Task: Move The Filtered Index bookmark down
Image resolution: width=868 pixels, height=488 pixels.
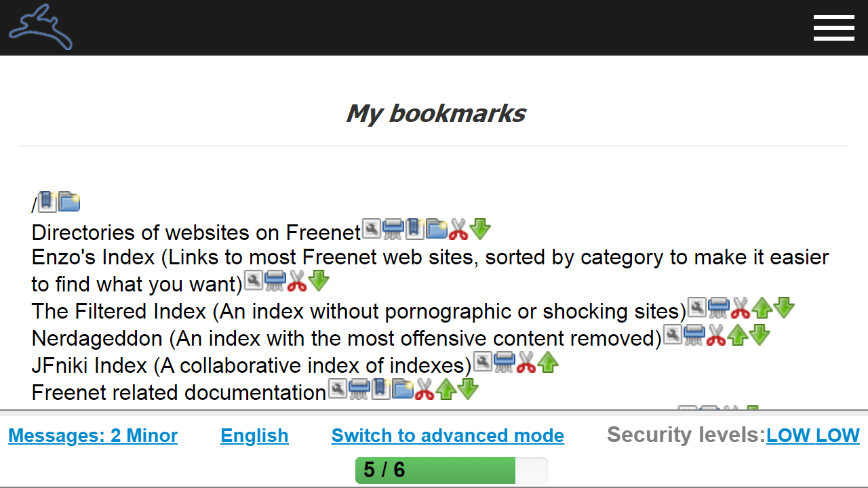Action: pos(784,307)
